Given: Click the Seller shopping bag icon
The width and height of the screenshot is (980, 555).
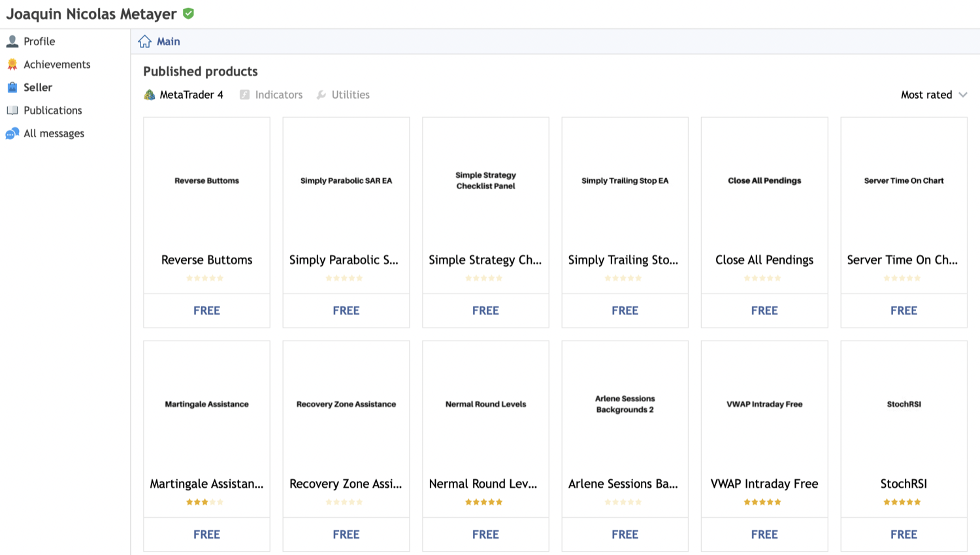Looking at the screenshot, I should 12,87.
